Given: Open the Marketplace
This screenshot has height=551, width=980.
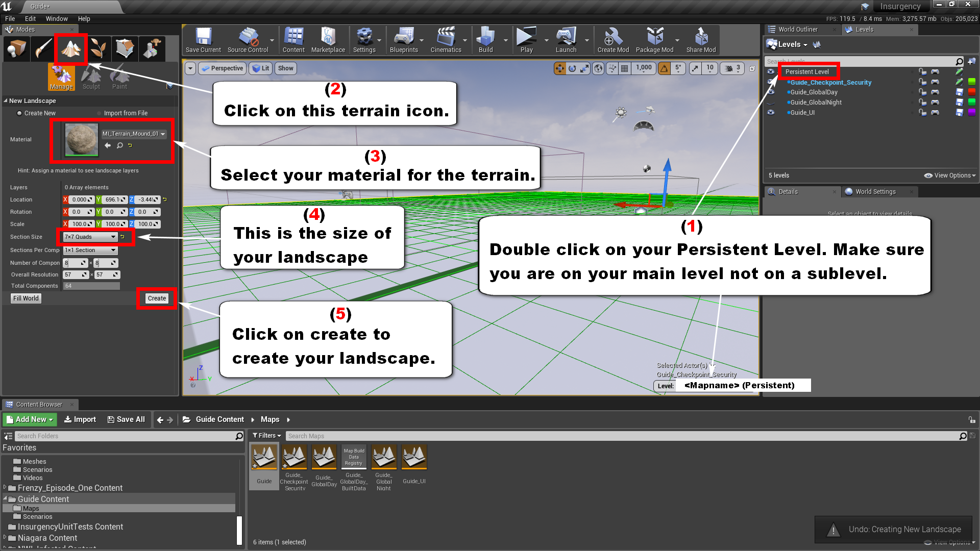Looking at the screenshot, I should point(328,40).
